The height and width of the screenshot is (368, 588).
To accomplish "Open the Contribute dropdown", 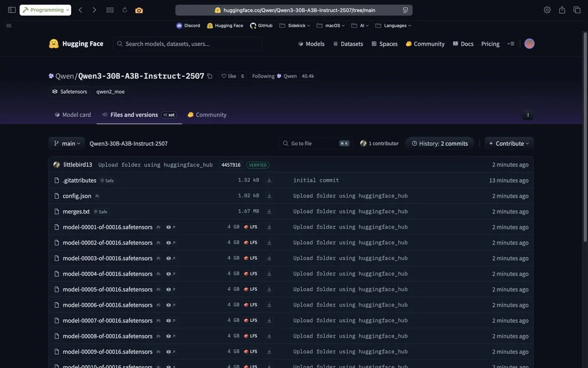I will 509,143.
